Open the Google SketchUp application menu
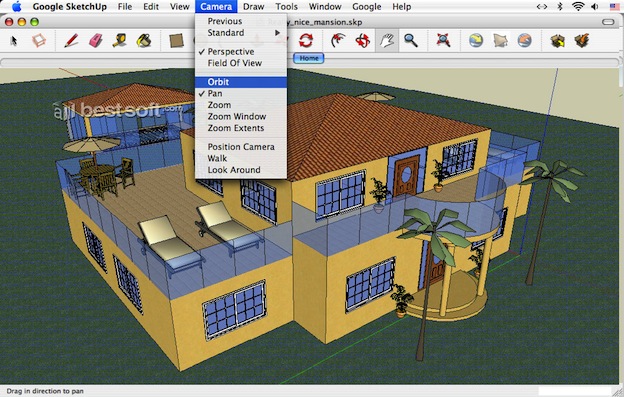Image resolution: width=624 pixels, height=397 pixels. coord(70,7)
